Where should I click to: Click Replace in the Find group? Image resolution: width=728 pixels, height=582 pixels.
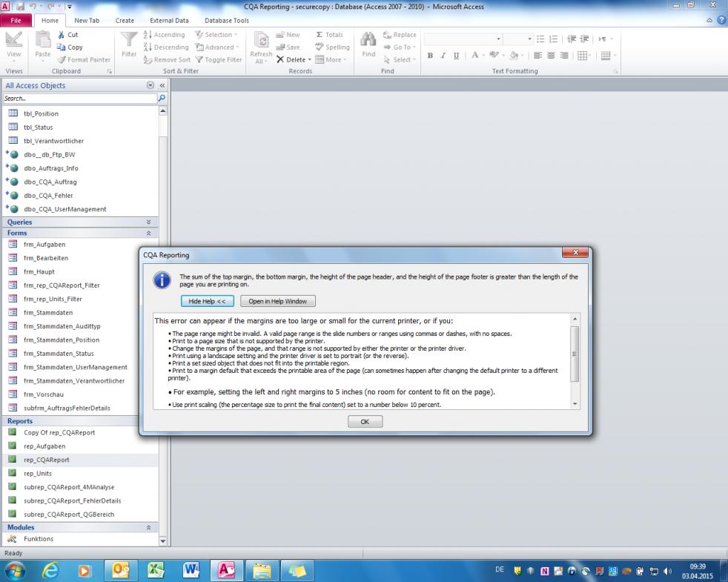pos(400,35)
